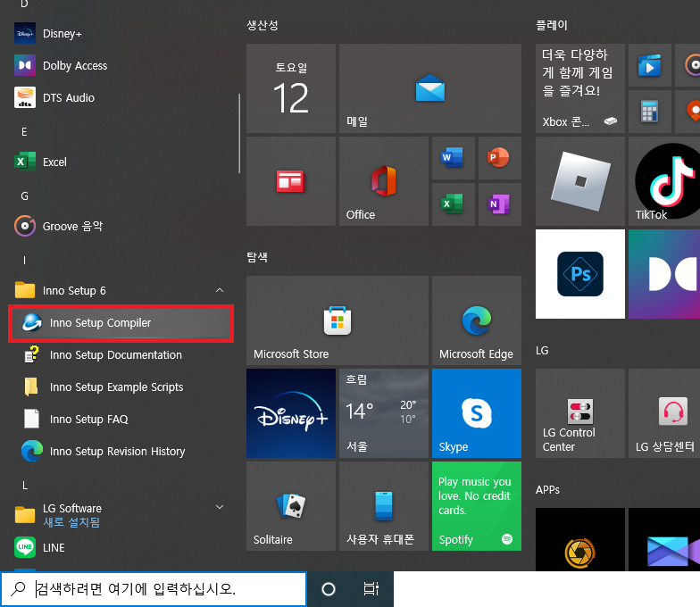Open the Dolby gradient tile
Image resolution: width=700 pixels, height=607 pixels.
pyautogui.click(x=664, y=274)
